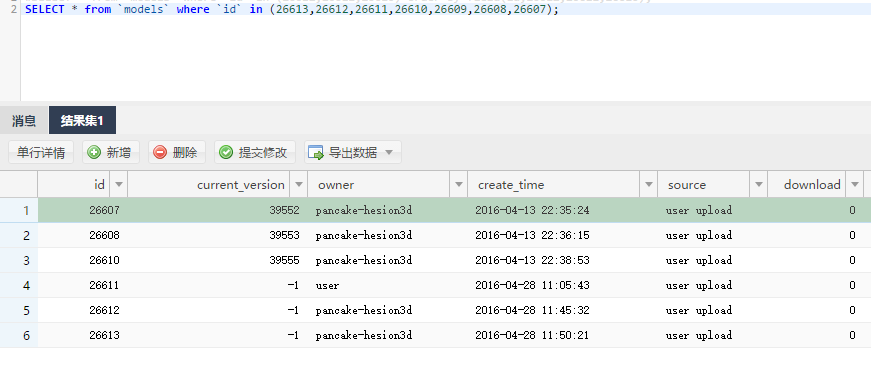Click the red minus icon for 删除

click(x=160, y=152)
